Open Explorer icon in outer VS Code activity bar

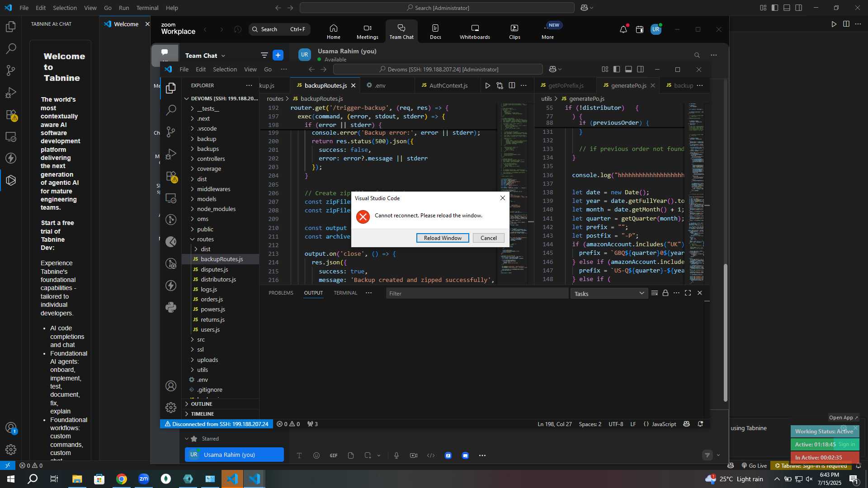tap(11, 27)
